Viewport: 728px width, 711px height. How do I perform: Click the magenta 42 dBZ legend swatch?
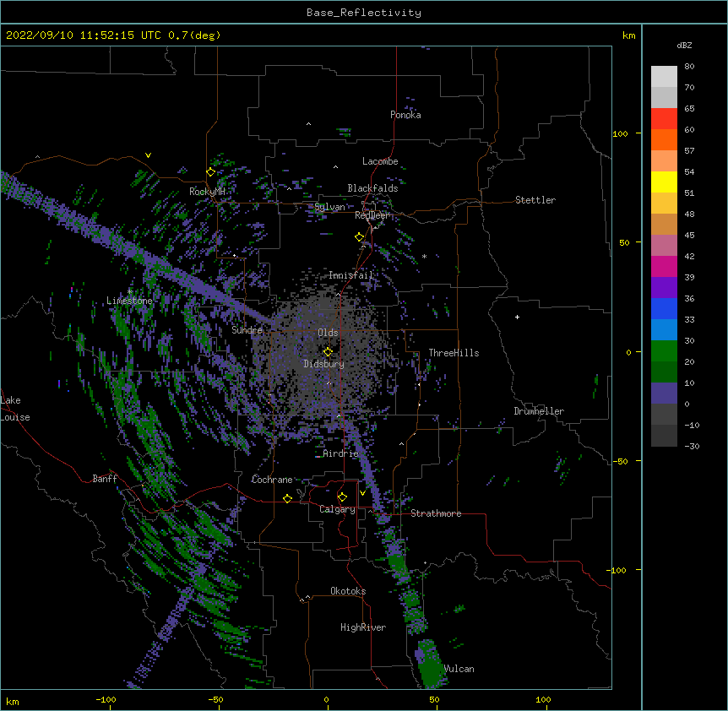click(x=664, y=266)
